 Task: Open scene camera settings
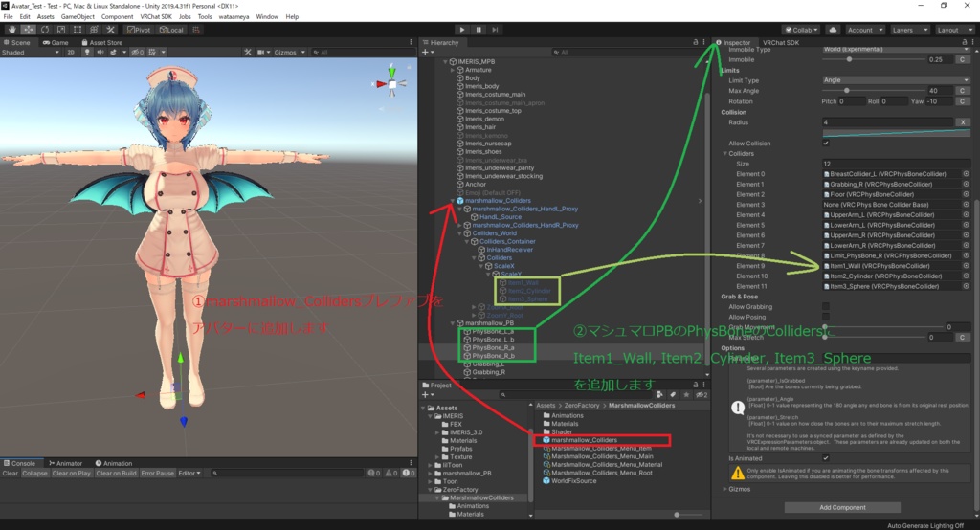[x=261, y=53]
